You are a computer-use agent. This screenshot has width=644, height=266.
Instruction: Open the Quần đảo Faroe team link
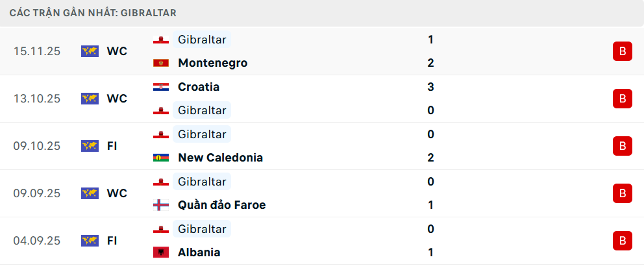(x=221, y=205)
